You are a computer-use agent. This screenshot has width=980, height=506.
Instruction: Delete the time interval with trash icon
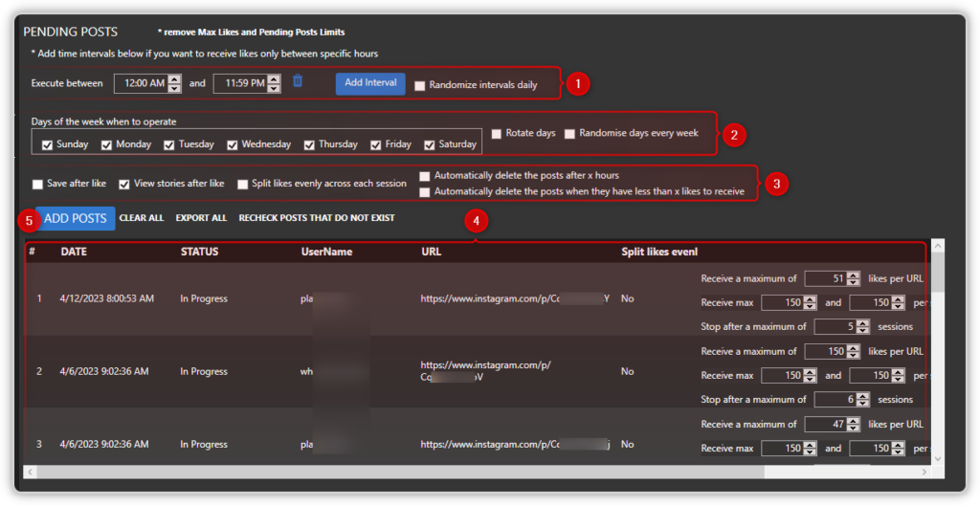point(299,81)
